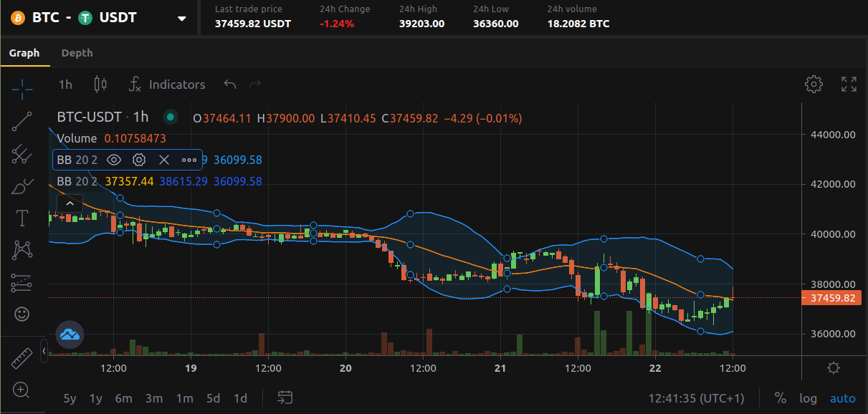Open the trading pair selector dropdown
868x414 pixels.
pyautogui.click(x=181, y=19)
